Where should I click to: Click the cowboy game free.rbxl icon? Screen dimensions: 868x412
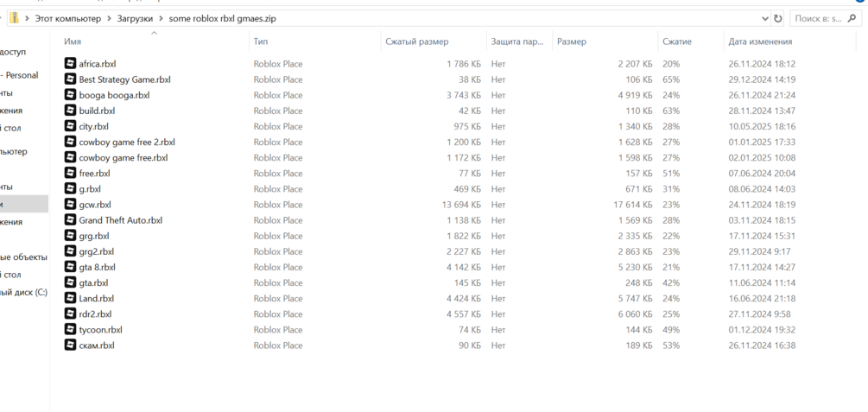(x=70, y=157)
